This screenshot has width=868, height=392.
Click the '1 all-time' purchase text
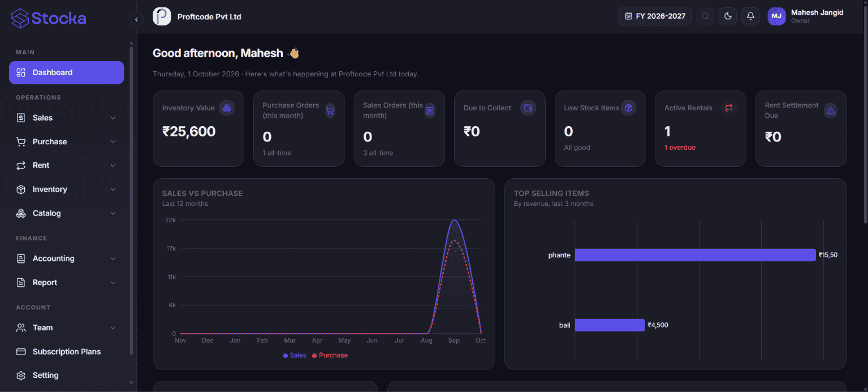[x=277, y=153]
